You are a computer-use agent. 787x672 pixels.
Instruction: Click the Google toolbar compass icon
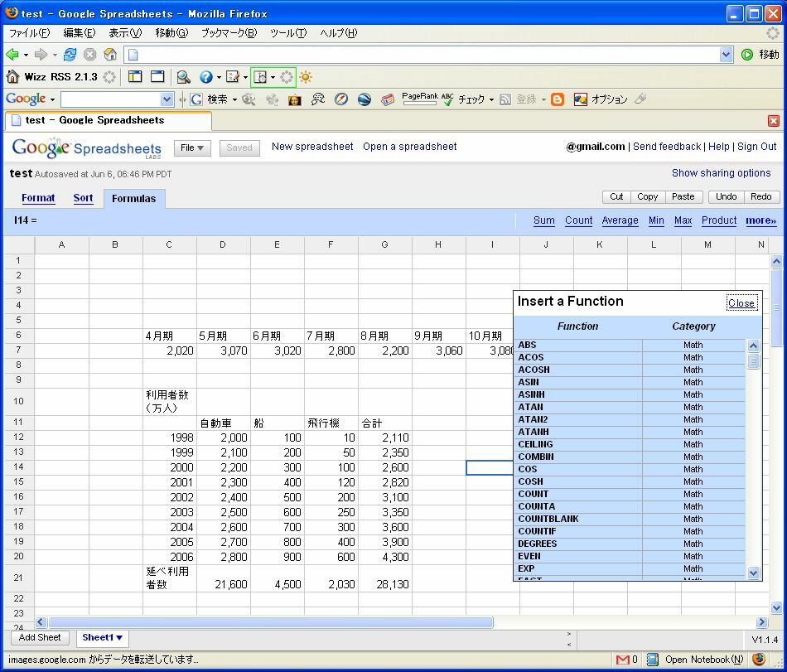340,99
